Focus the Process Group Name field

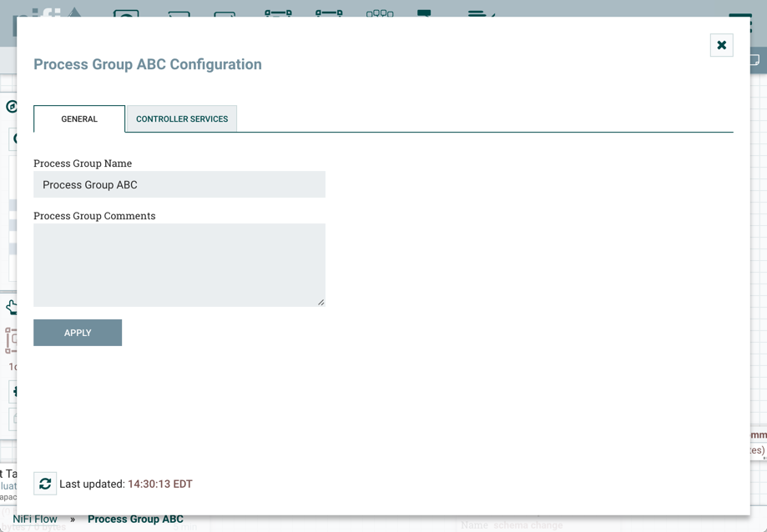click(179, 185)
